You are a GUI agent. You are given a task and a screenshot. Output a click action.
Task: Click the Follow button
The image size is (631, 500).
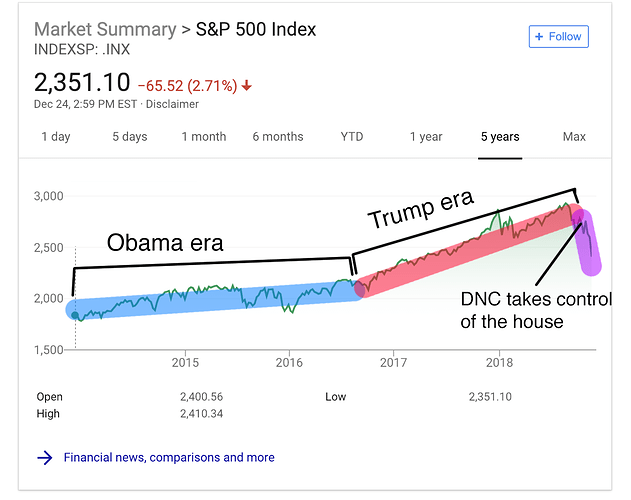tap(559, 37)
